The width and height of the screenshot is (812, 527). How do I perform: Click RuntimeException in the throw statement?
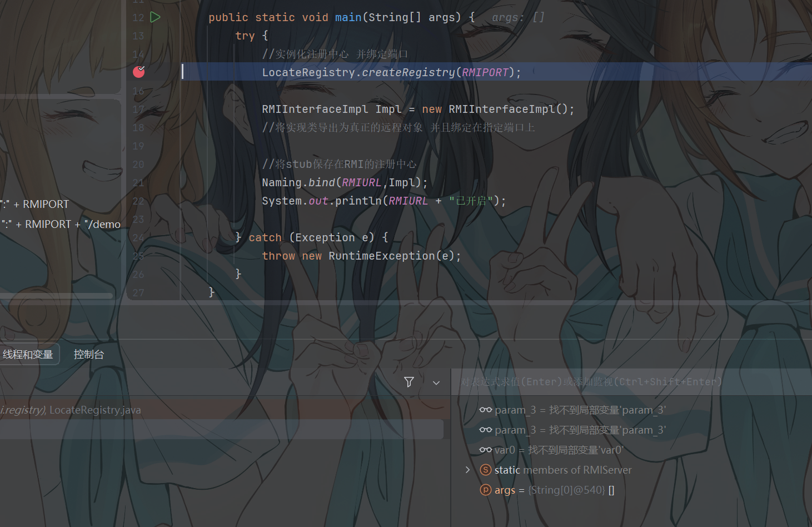[382, 256]
